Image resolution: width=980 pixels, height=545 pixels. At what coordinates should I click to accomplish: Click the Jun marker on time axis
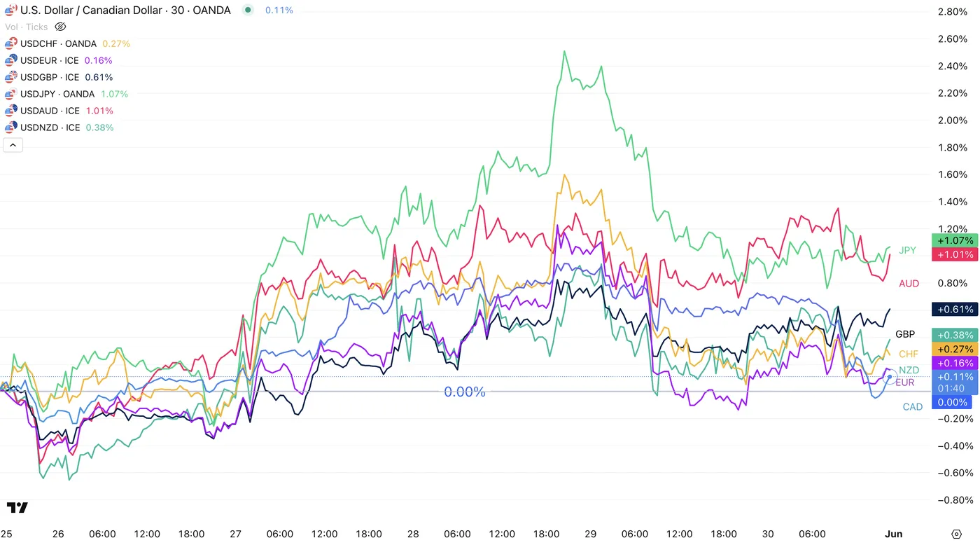(894, 534)
